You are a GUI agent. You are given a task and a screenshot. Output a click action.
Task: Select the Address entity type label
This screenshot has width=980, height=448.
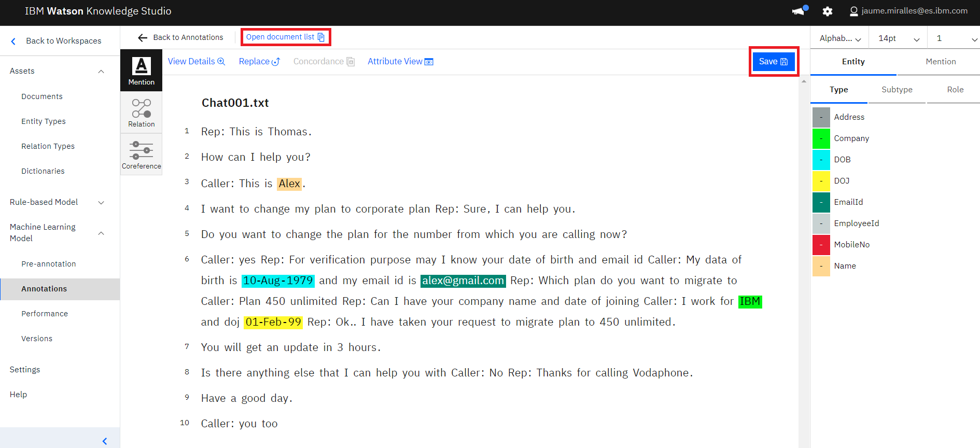849,117
